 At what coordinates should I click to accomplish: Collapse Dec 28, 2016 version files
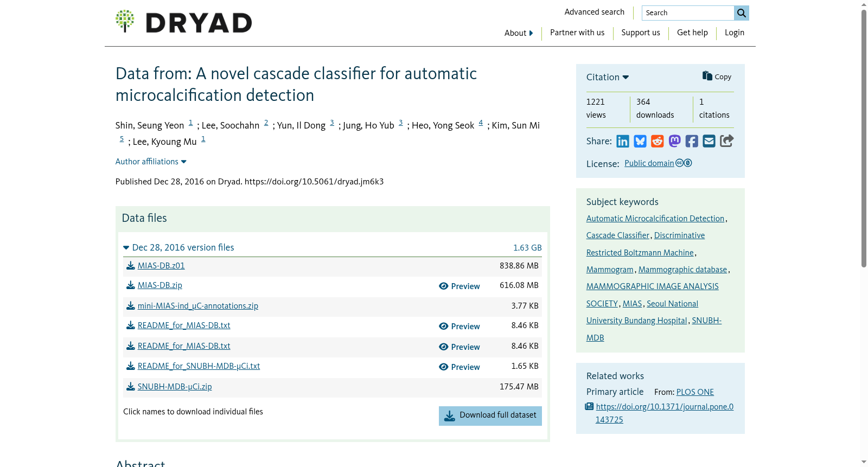coord(178,247)
